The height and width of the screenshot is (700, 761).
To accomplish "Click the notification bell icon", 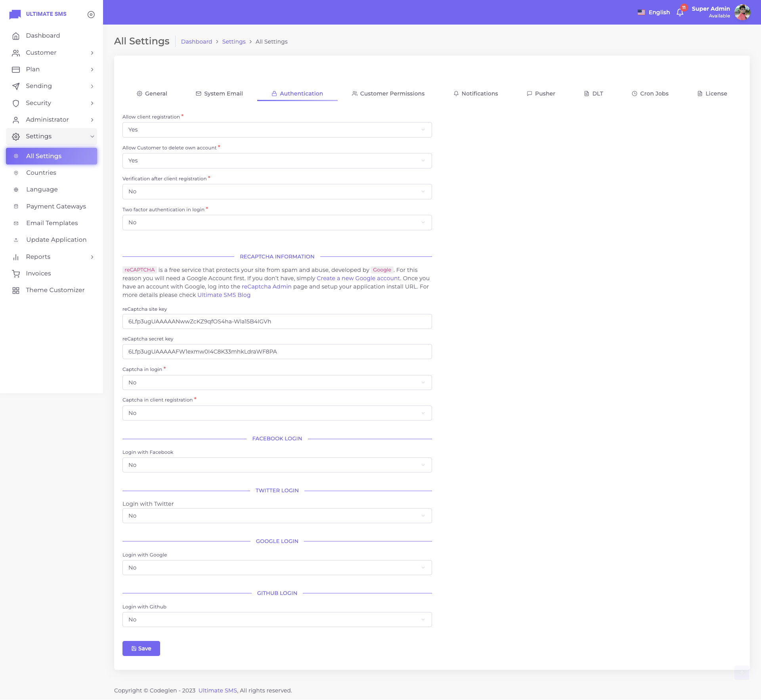I will [680, 12].
